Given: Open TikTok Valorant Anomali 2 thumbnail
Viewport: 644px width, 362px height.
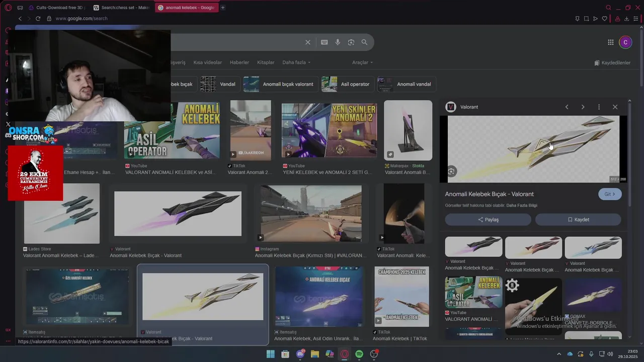Looking at the screenshot, I should point(251,130).
